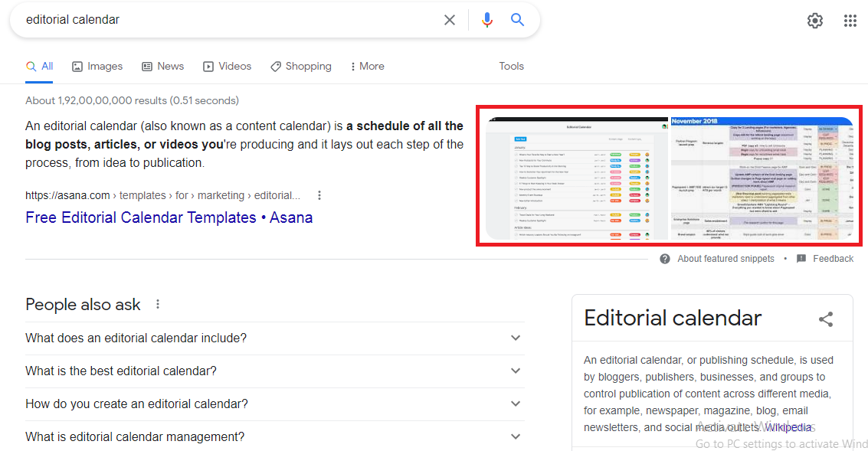Open the November 2018 calendar spreadsheet thumbnail

point(762,178)
